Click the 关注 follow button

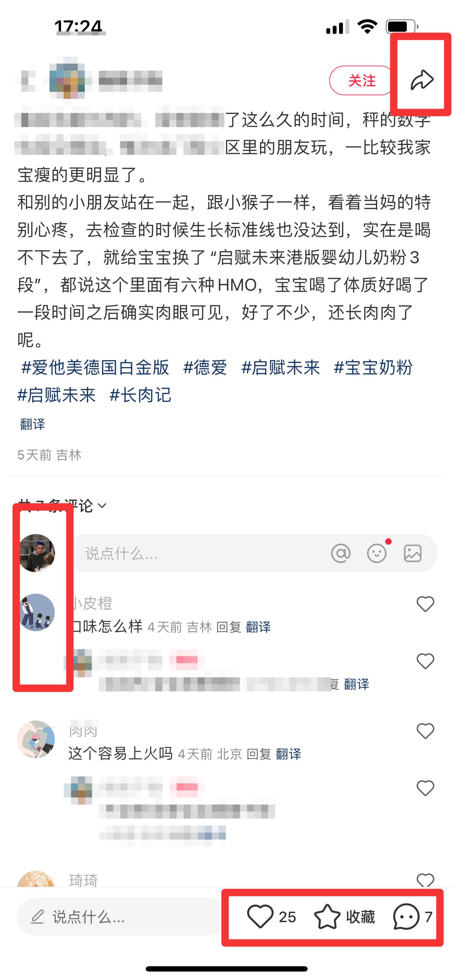(x=362, y=80)
